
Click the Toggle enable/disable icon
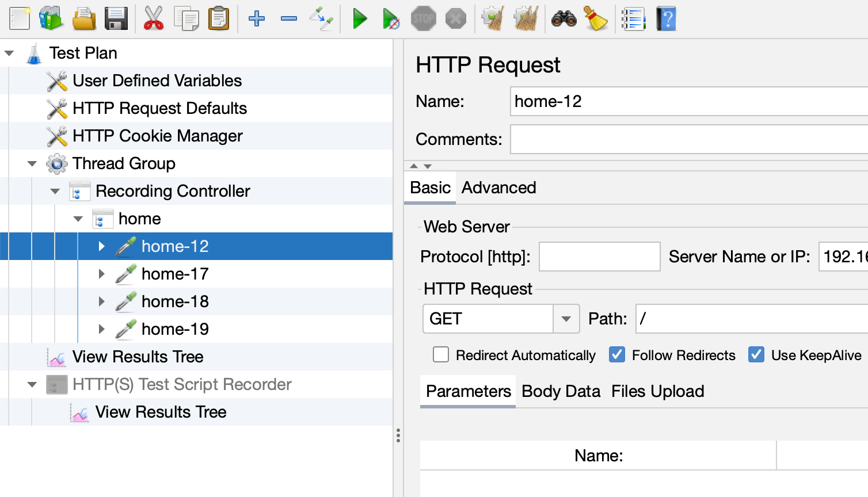coord(321,18)
